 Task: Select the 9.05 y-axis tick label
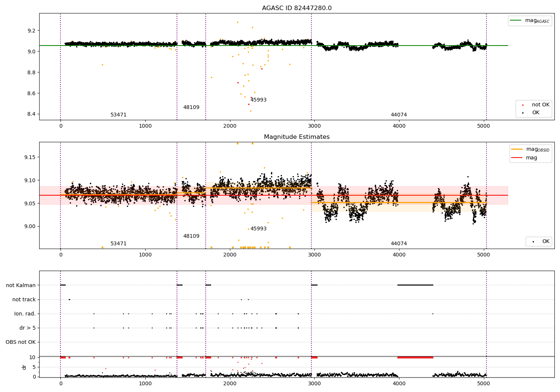(30, 203)
